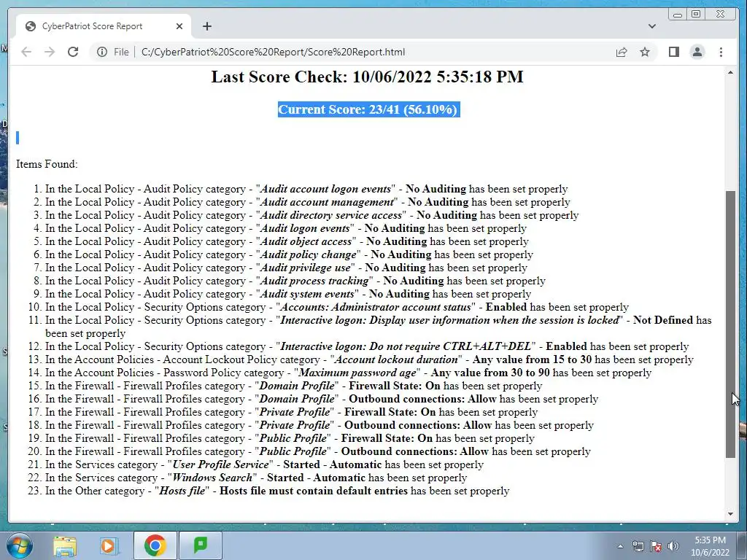The height and width of the screenshot is (560, 747).
Task: Open the taskbar clock showing 5:35 PM
Action: (710, 546)
